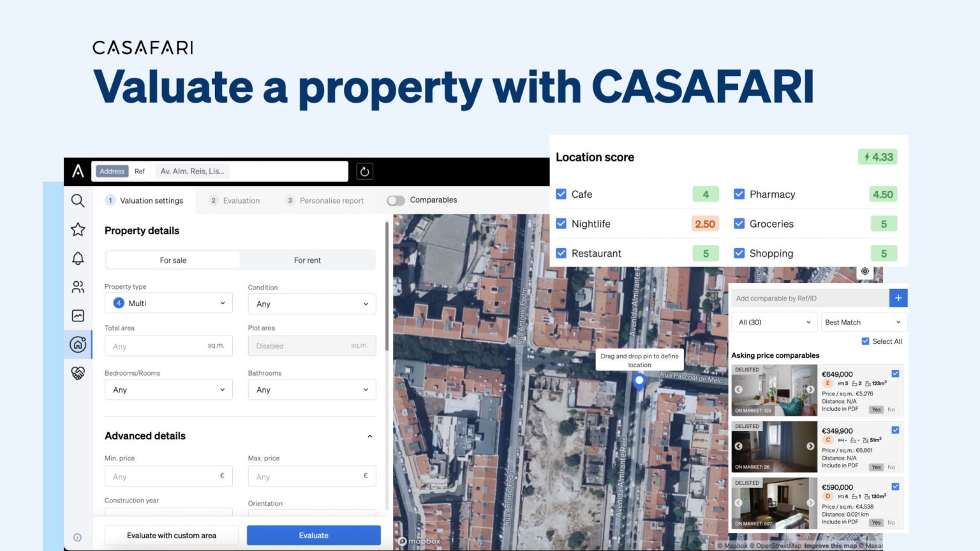
Task: Uncheck the Nightlife checkbox
Action: pos(561,223)
